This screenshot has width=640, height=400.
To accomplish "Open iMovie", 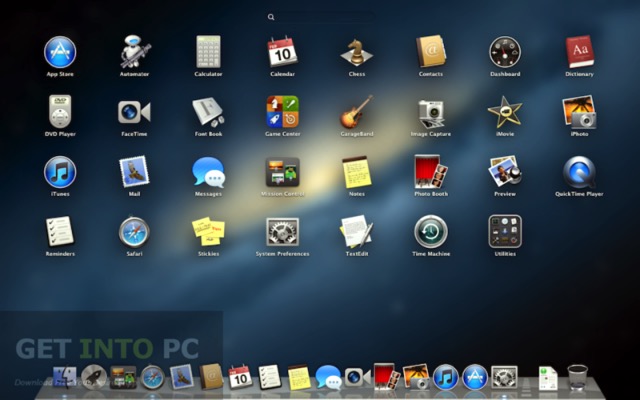I will [x=505, y=112].
